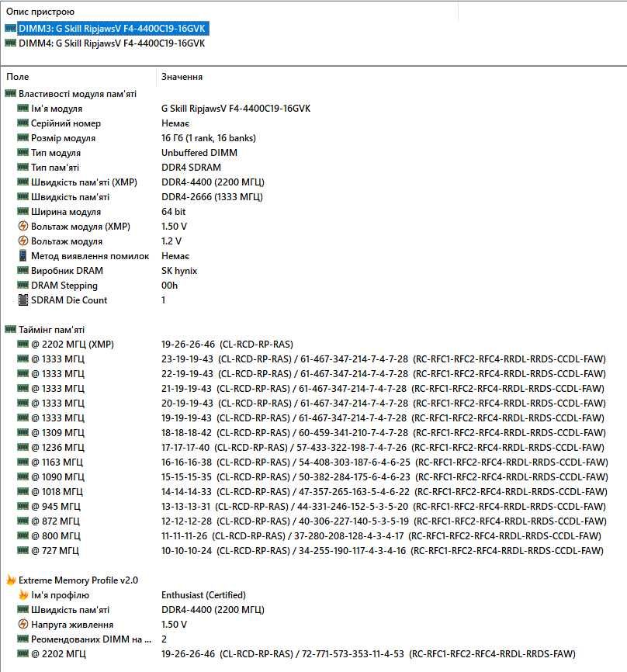The width and height of the screenshot is (627, 672).
Task: Select the DIMM4 G Skill RipjawsV device
Action: coord(112,43)
